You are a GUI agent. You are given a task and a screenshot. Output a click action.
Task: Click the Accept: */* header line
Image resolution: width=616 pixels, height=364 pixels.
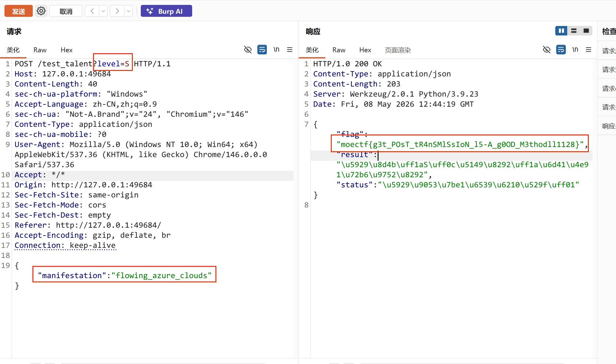[x=40, y=175]
